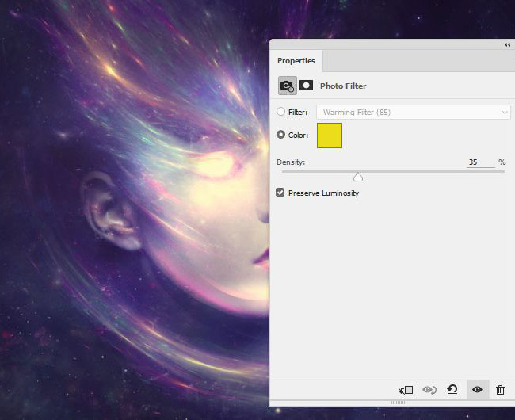The height and width of the screenshot is (420, 515).
Task: Click the Photo Filter adjustment camera icon
Action: pos(288,86)
